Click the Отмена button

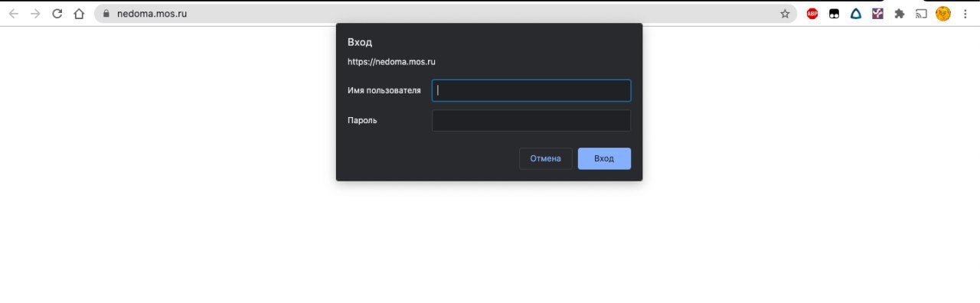[546, 158]
